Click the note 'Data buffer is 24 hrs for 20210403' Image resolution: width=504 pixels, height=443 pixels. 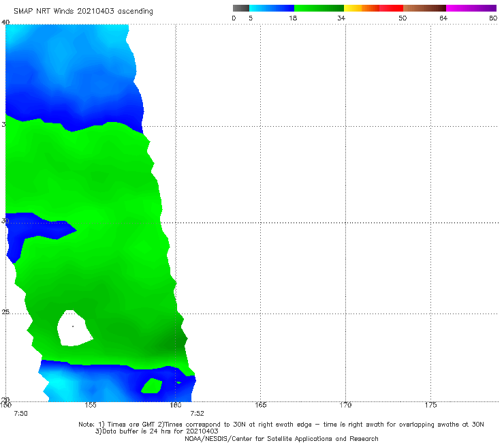click(157, 431)
